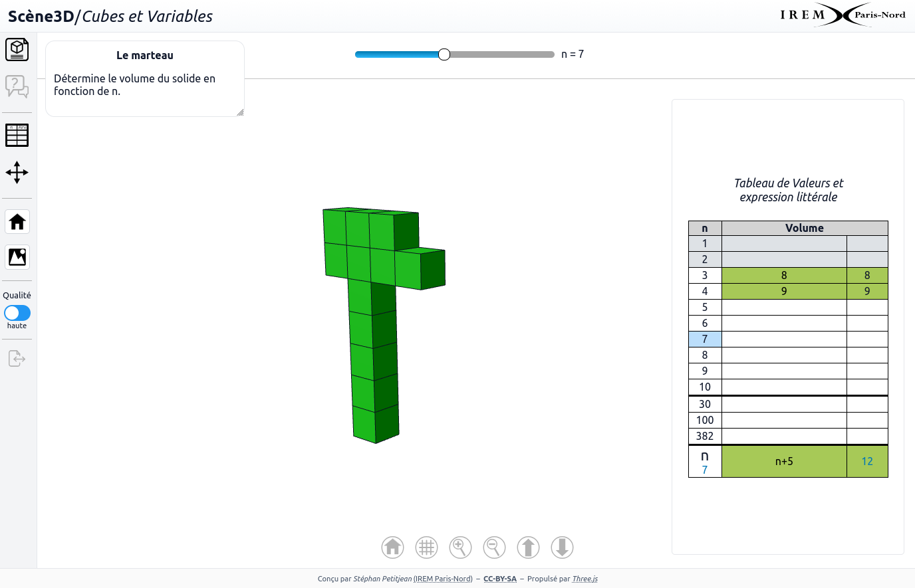Toggle the values table icon
Image resolution: width=915 pixels, height=588 pixels.
click(x=17, y=136)
